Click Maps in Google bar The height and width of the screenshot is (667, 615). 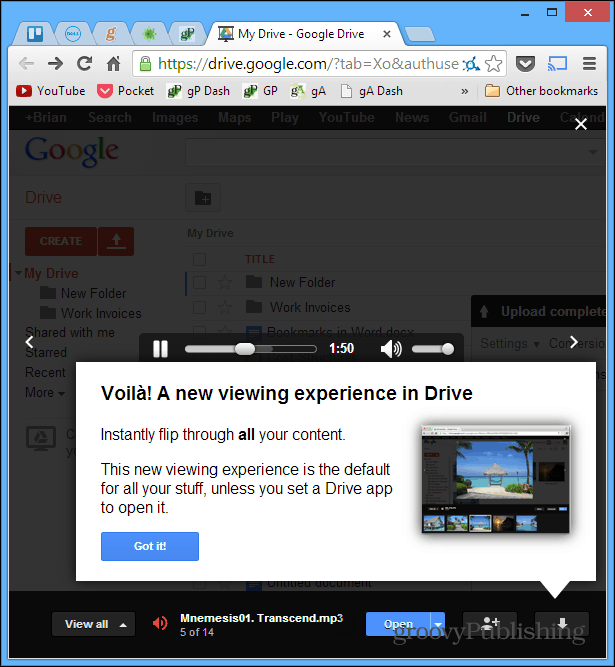pyautogui.click(x=234, y=117)
